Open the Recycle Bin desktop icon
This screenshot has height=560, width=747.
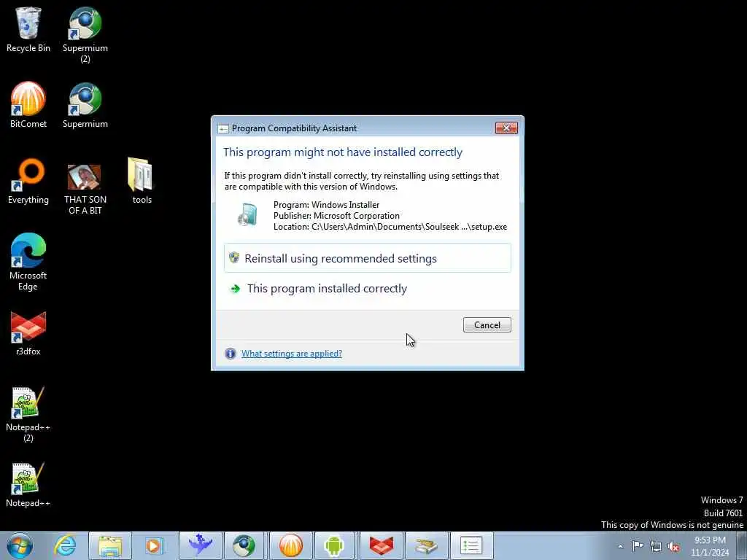pos(28,29)
